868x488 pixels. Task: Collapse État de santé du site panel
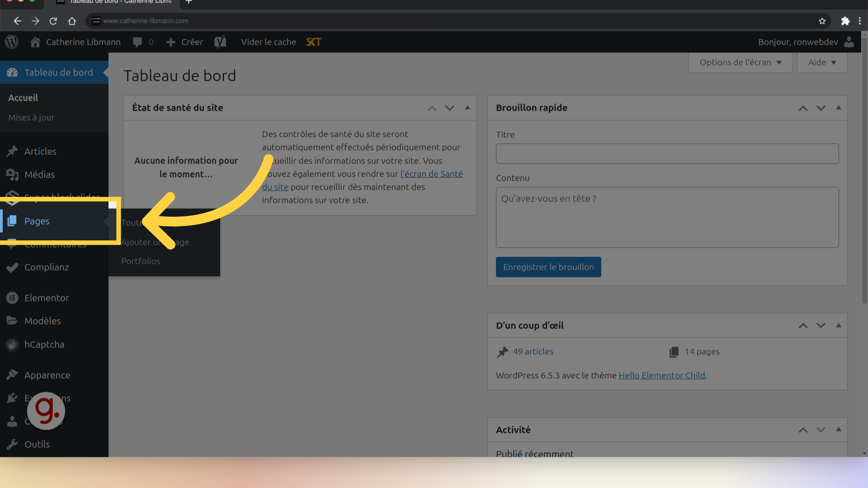pos(467,108)
